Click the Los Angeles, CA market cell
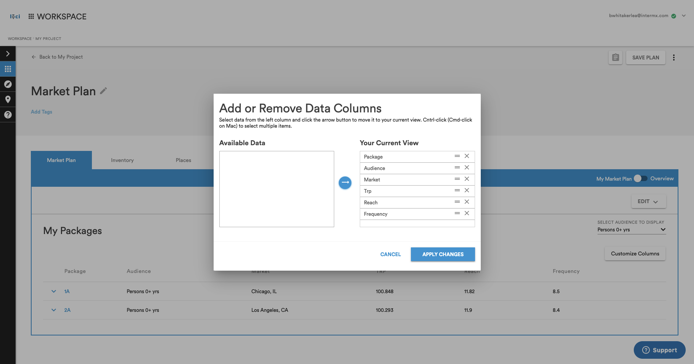This screenshot has width=694, height=364. [x=270, y=310]
